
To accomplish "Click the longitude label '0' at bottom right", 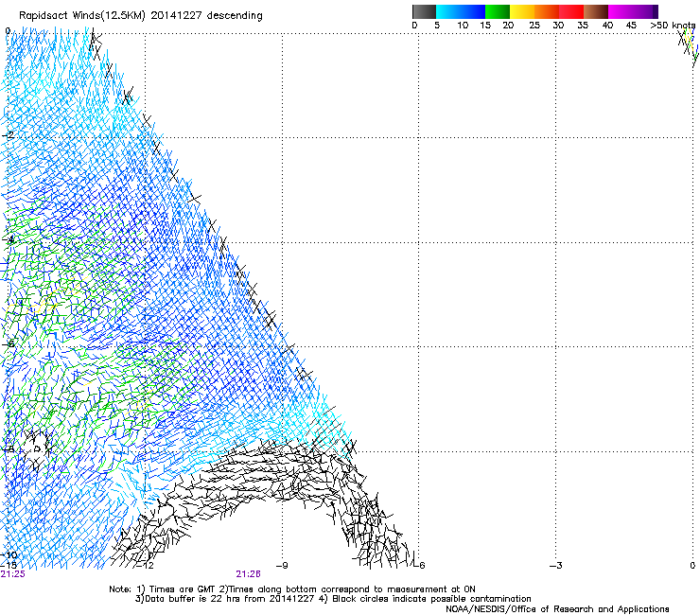I will pyautogui.click(x=692, y=566).
